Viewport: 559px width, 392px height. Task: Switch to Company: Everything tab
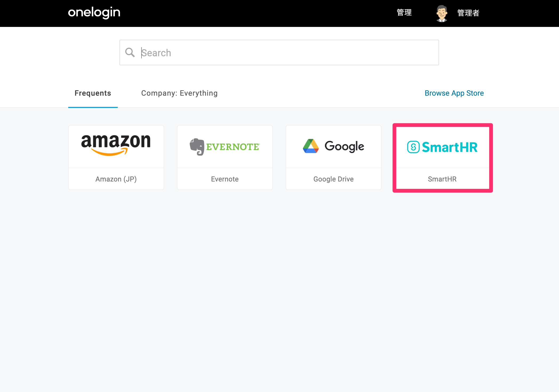coord(179,93)
